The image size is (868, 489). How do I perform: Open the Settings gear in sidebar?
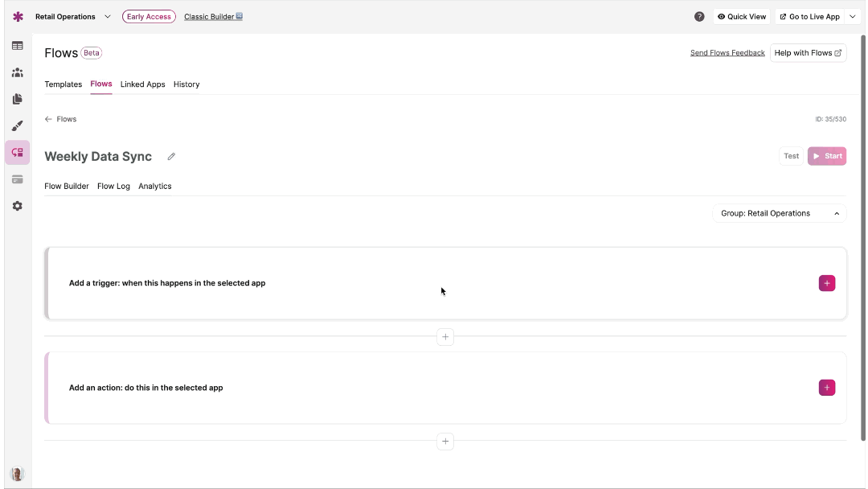coord(18,206)
